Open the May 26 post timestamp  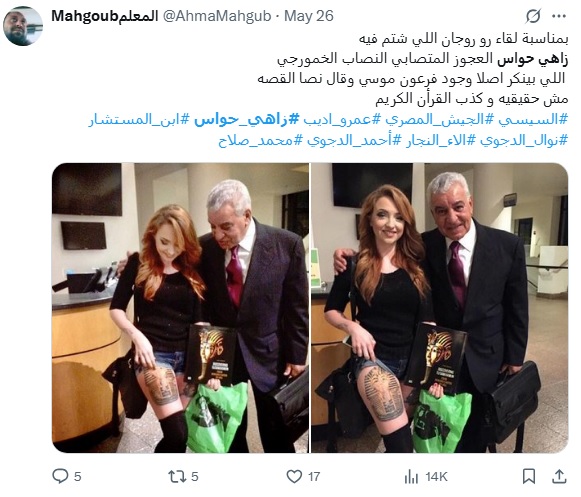coord(309,16)
